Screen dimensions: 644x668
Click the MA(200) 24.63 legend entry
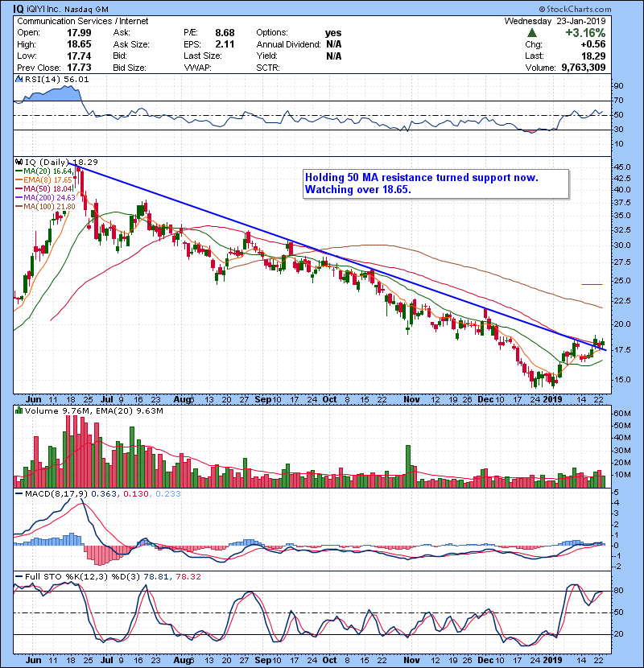[x=46, y=198]
